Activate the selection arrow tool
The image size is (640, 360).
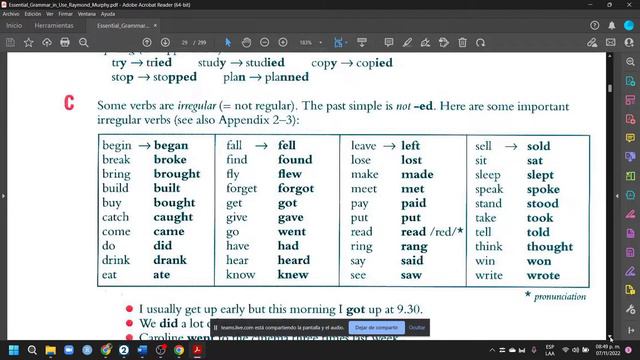pos(228,42)
